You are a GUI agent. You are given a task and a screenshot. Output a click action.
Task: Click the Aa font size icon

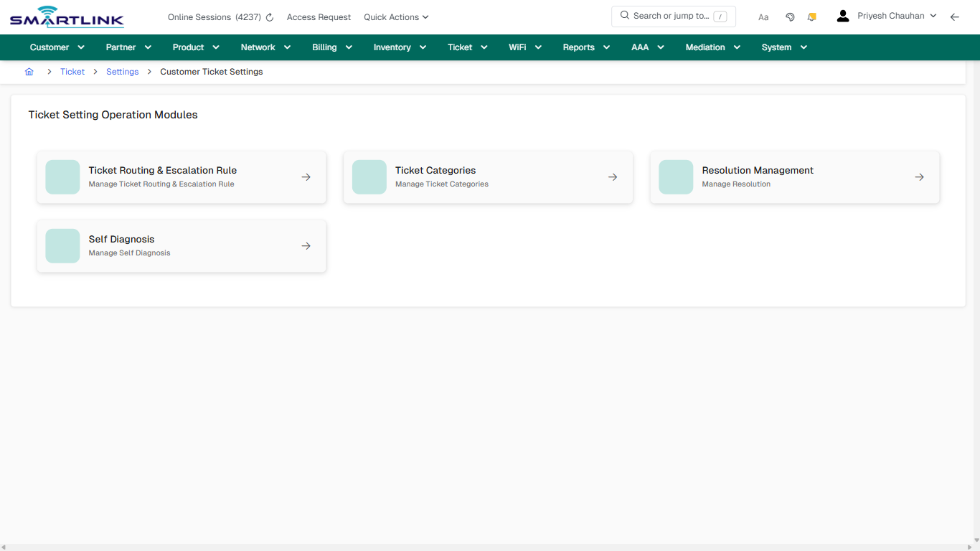763,17
